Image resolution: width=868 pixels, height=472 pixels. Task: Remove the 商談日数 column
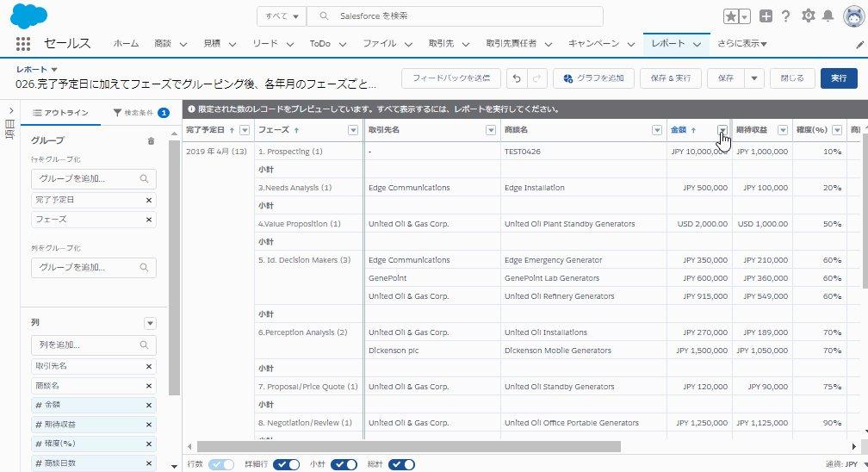tap(148, 463)
